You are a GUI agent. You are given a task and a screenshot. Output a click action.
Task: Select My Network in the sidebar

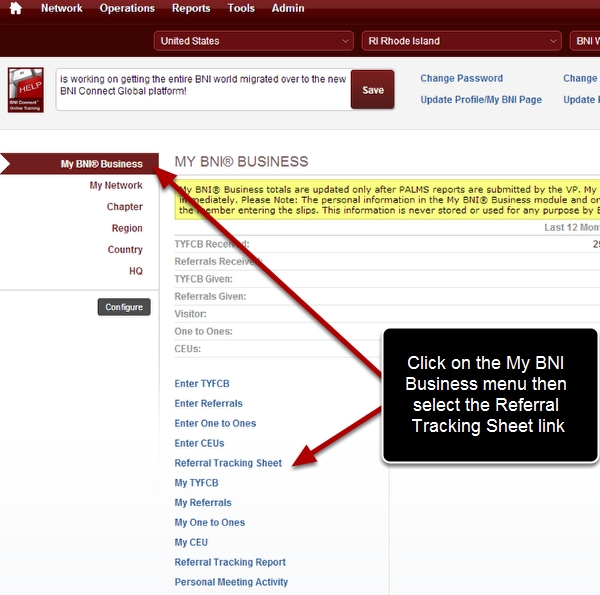[x=115, y=186]
